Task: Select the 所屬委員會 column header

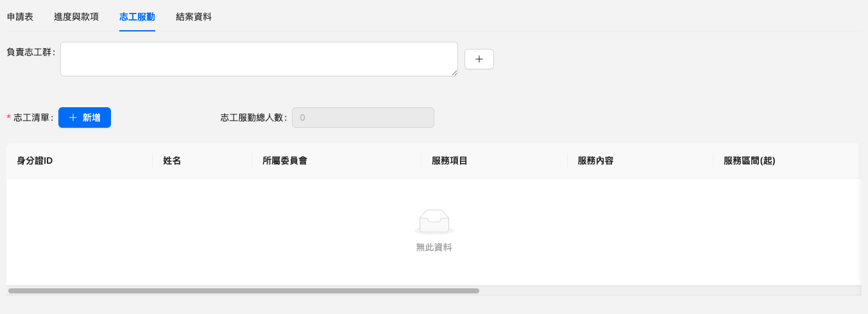Action: [285, 161]
